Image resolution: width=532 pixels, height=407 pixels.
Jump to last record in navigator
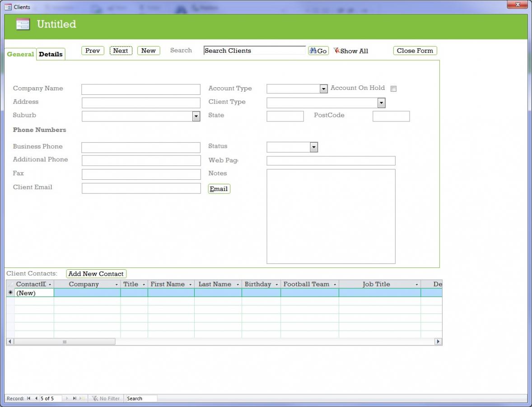point(75,398)
